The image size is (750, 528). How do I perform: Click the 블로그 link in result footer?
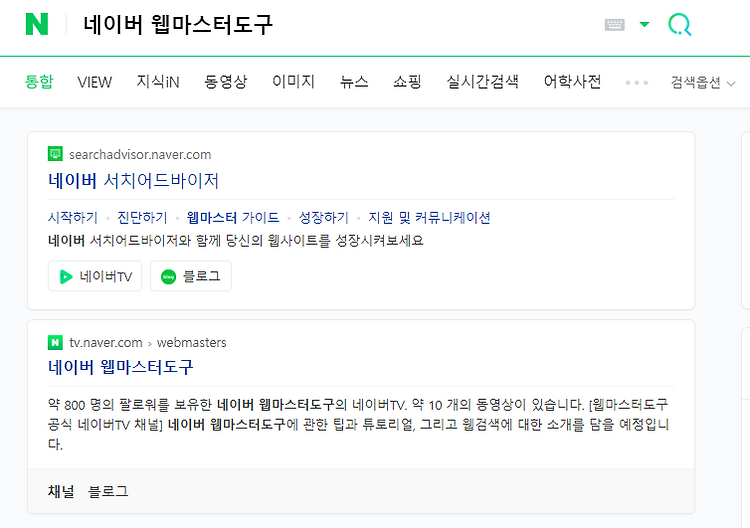108,491
